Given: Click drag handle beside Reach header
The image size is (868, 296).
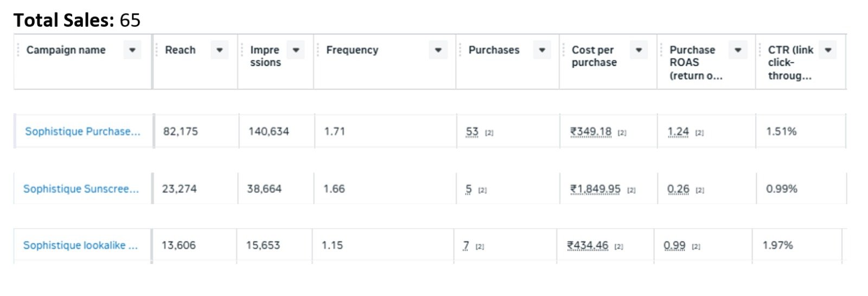Looking at the screenshot, I should (x=157, y=50).
